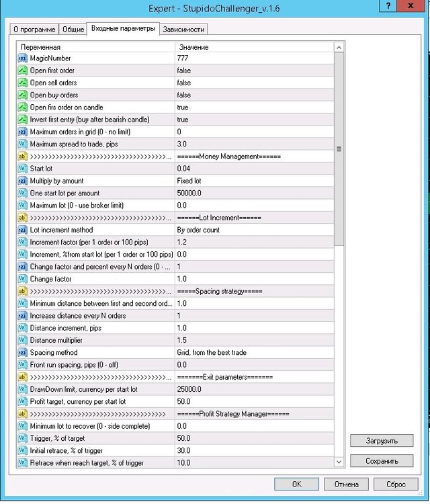Click the Profit target value 50.0
430x504 pixels.
(x=183, y=401)
